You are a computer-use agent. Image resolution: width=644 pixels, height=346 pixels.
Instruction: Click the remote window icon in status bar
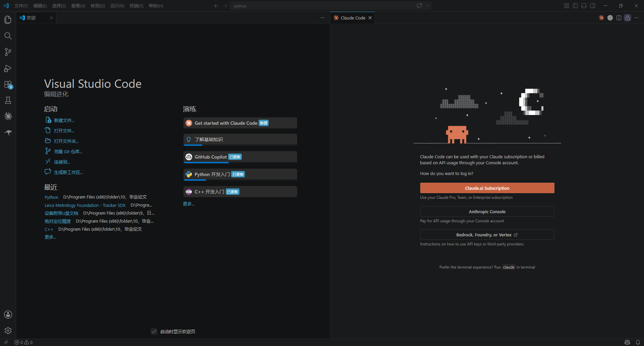(6, 342)
